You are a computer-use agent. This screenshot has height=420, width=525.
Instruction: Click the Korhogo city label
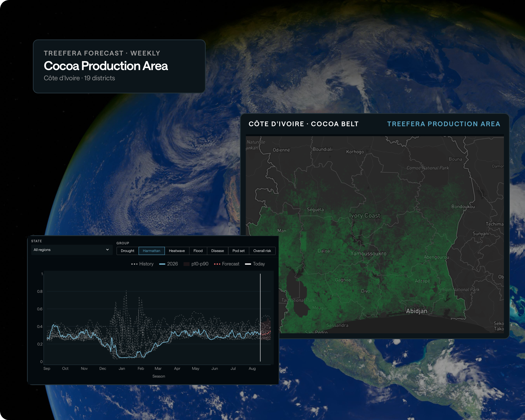355,152
